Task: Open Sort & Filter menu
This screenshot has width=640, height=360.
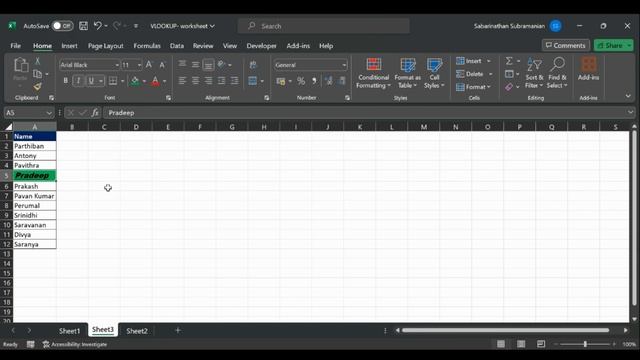Action: (x=534, y=73)
